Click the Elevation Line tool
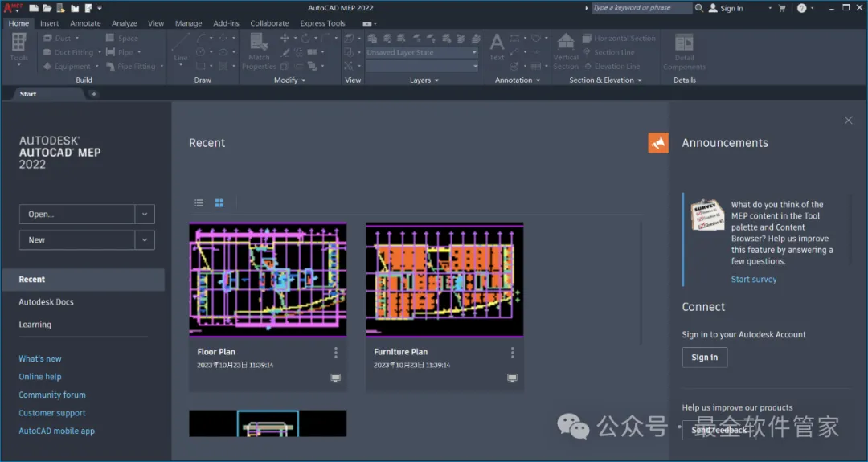 coord(611,67)
